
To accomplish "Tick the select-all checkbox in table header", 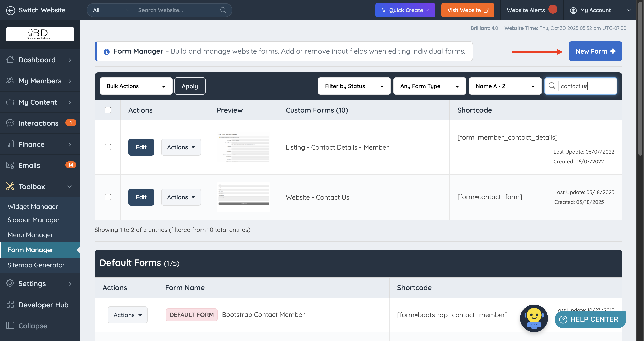I will (108, 110).
